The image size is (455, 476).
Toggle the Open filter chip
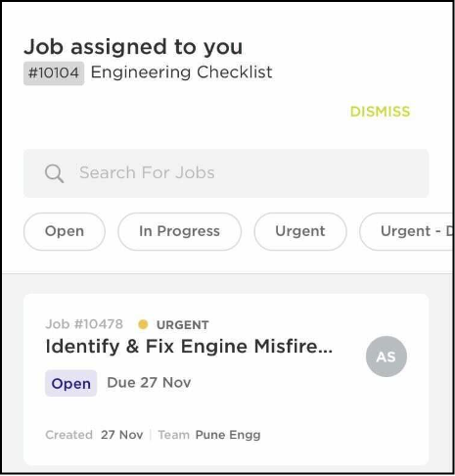click(x=65, y=231)
